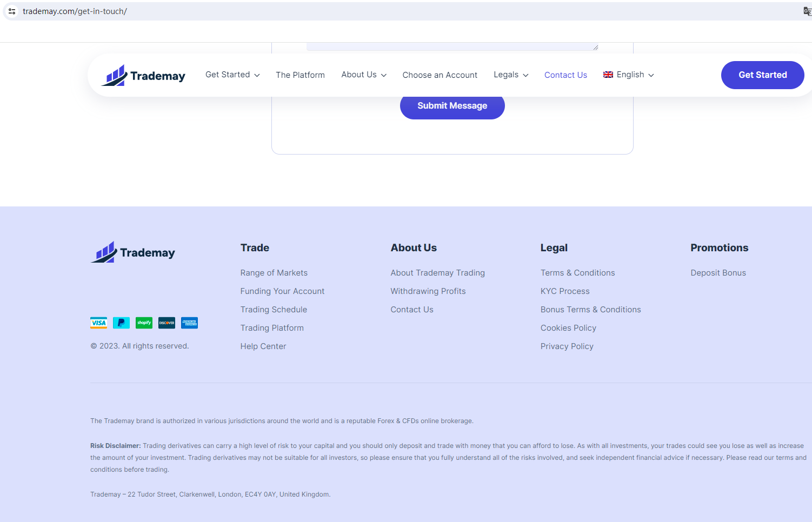Click the Trademay brand authorization sentence
Image resolution: width=812 pixels, height=522 pixels.
(x=282, y=421)
